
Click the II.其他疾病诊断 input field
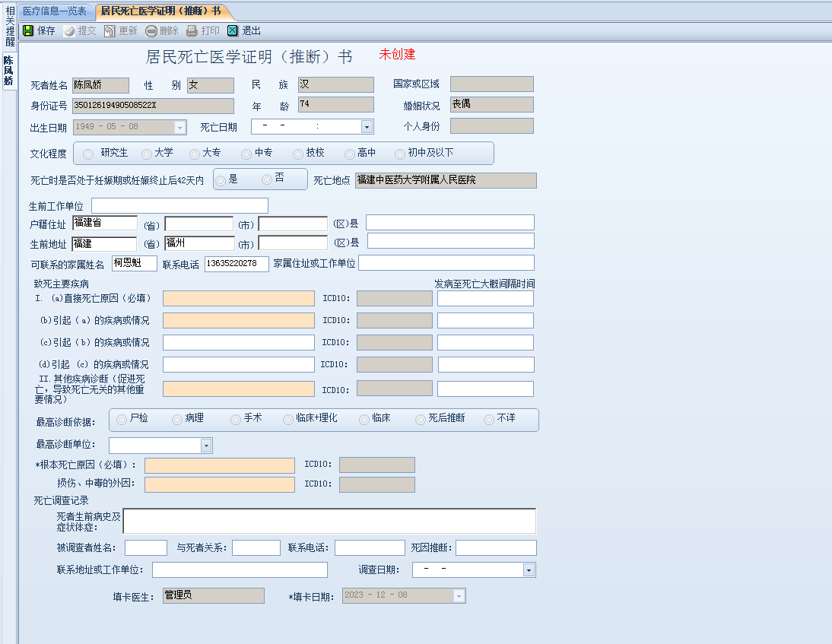pyautogui.click(x=239, y=389)
